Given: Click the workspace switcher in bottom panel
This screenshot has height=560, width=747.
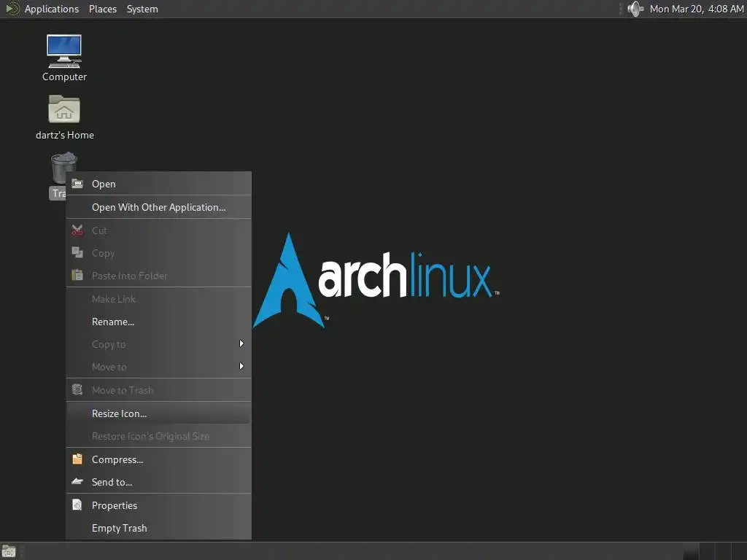Looking at the screenshot, I should click(x=715, y=551).
